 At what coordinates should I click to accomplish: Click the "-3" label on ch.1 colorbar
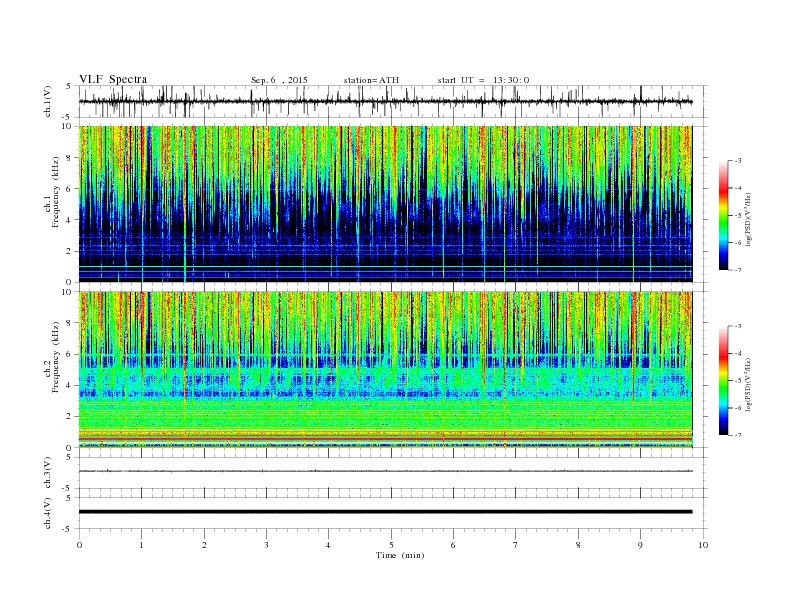[737, 161]
